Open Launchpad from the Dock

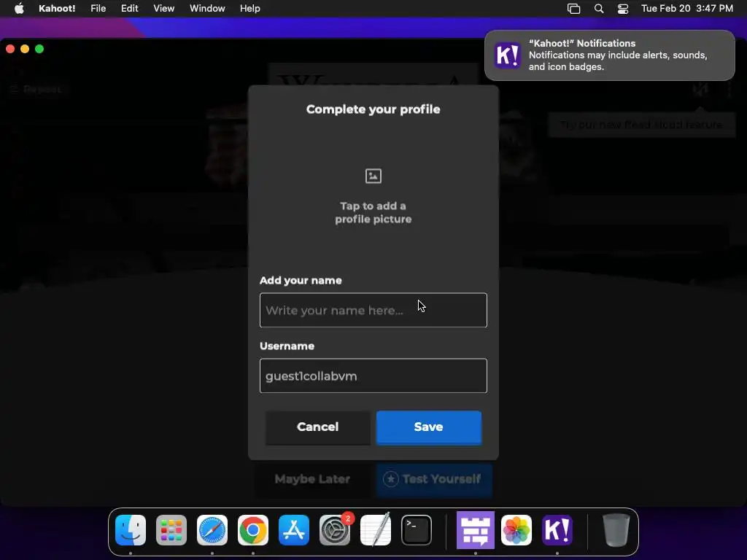[171, 530]
